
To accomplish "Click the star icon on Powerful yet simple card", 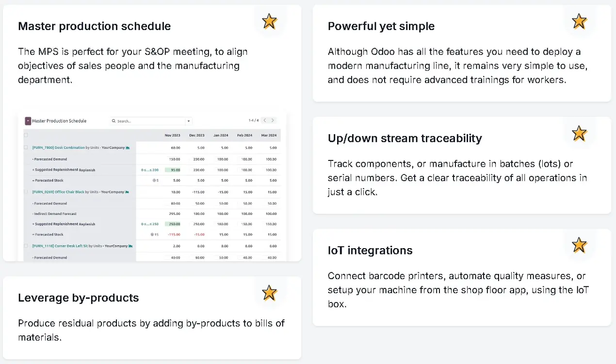I will tap(579, 21).
